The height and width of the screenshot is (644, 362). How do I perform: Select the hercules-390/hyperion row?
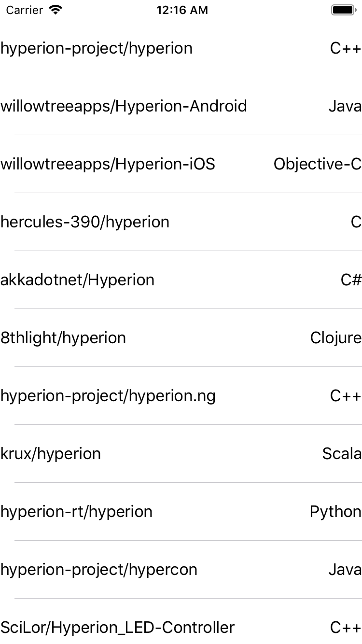pos(85,222)
